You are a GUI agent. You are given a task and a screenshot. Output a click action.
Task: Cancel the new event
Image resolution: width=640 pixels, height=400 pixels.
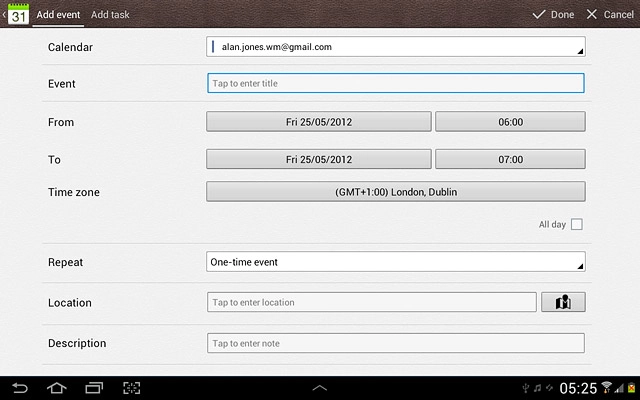pos(610,15)
